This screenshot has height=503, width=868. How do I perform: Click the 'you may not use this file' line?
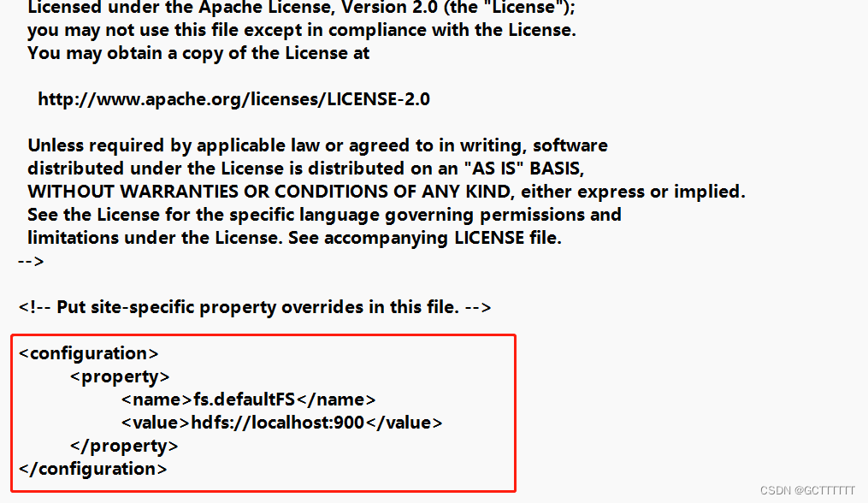[x=302, y=30]
